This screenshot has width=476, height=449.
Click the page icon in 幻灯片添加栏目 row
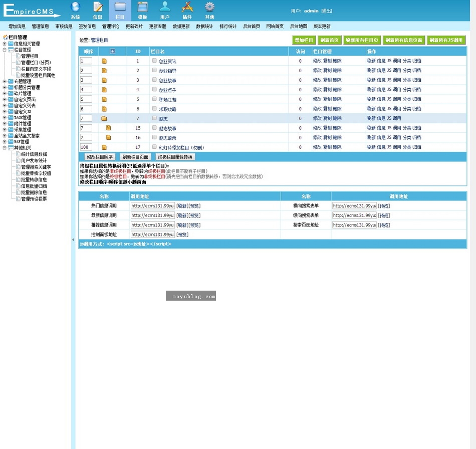point(104,147)
